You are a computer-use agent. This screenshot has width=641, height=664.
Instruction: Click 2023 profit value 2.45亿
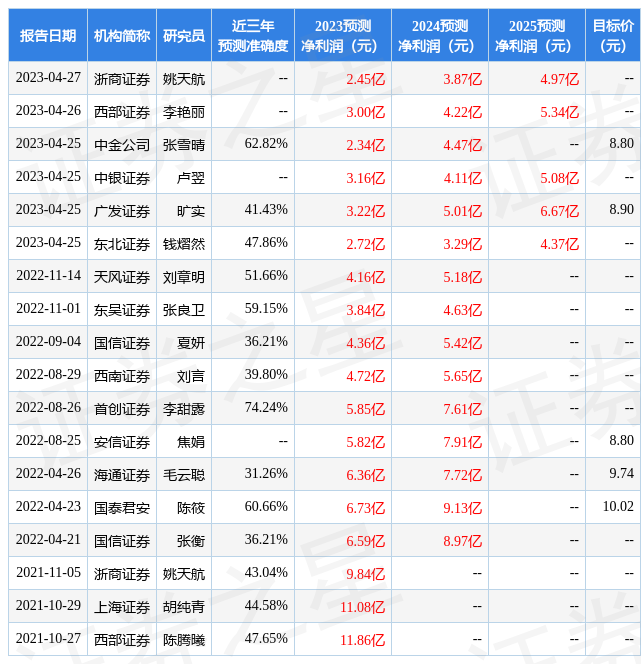point(365,79)
